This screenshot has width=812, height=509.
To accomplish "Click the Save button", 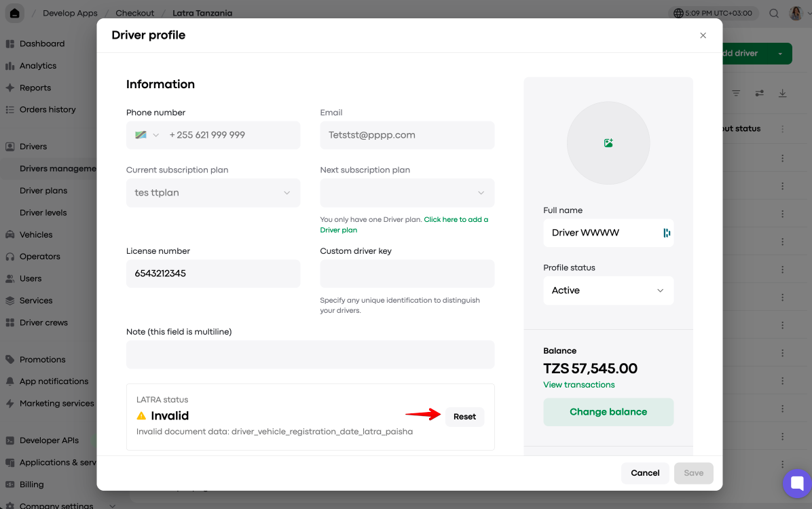I will coord(693,473).
